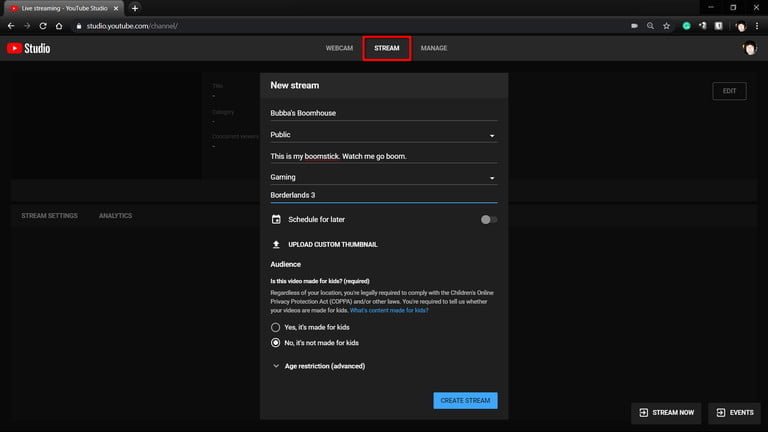Click the EDIT button
The height and width of the screenshot is (432, 768).
pos(729,91)
